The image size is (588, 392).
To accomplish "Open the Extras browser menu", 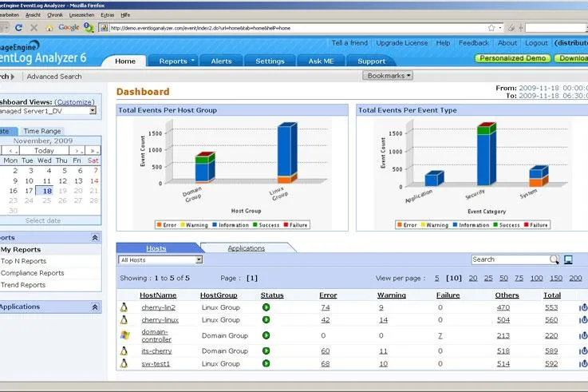I will click(x=107, y=15).
